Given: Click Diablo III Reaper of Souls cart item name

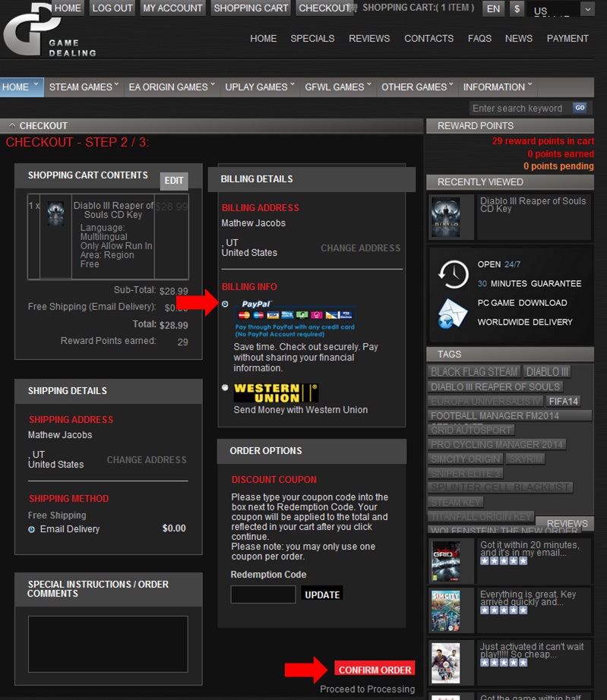Looking at the screenshot, I should click(x=113, y=210).
